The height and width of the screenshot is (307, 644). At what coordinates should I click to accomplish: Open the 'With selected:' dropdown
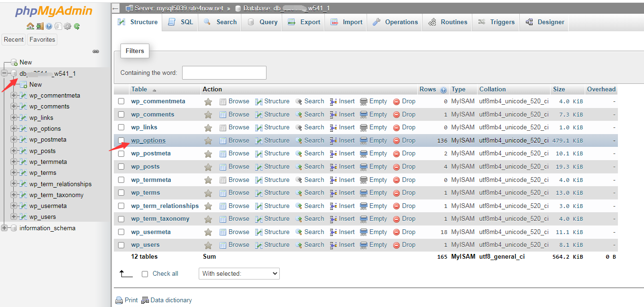coord(239,274)
